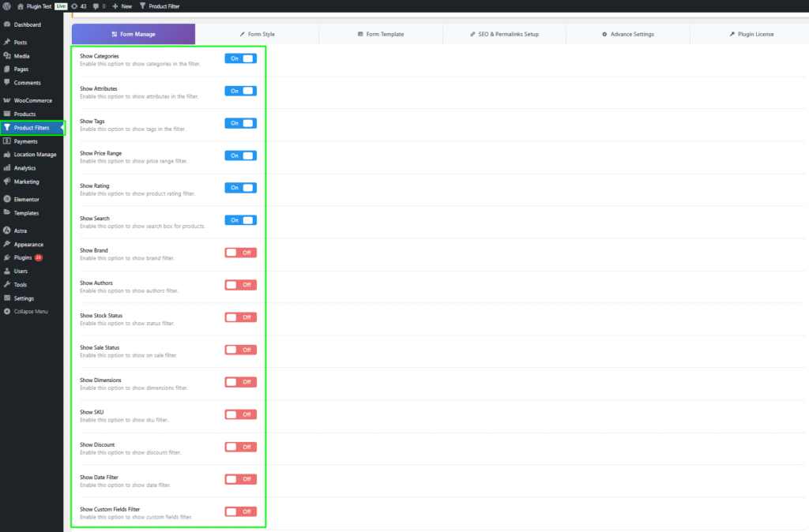This screenshot has width=809, height=532.
Task: Click the Analytics chart icon
Action: (x=7, y=168)
